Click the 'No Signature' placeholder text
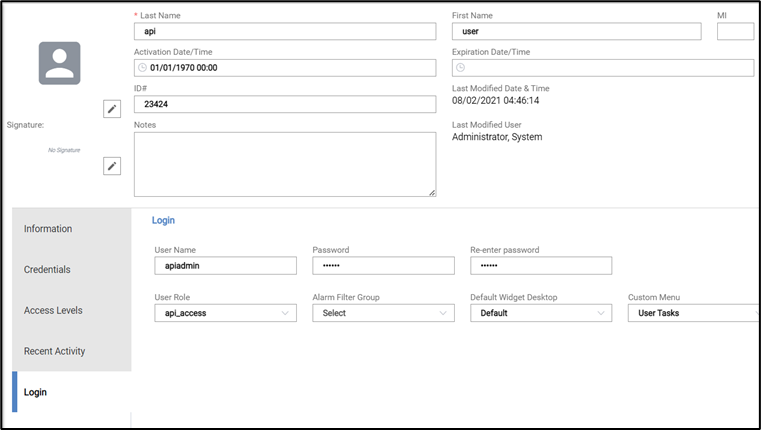This screenshot has width=761, height=430. (x=64, y=150)
